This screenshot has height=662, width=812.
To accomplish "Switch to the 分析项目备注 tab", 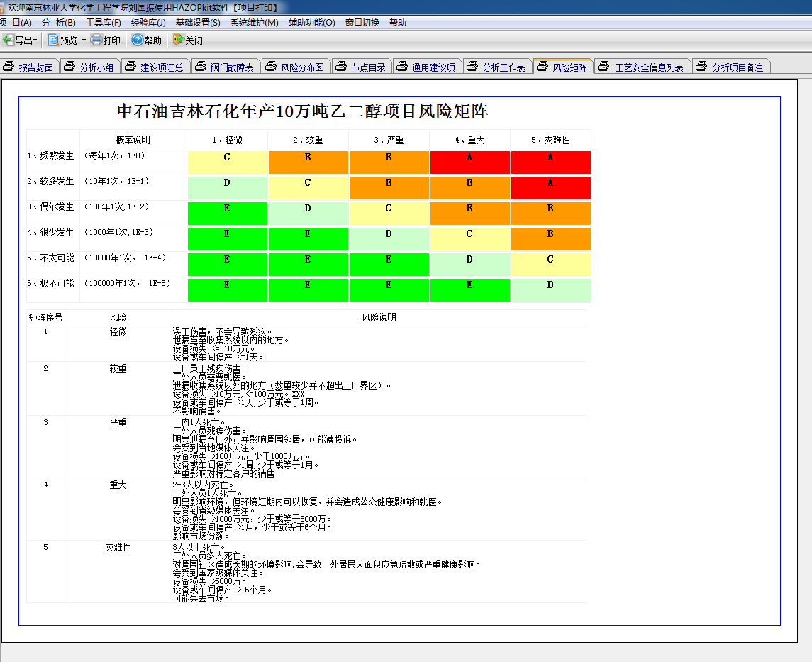I will click(732, 67).
